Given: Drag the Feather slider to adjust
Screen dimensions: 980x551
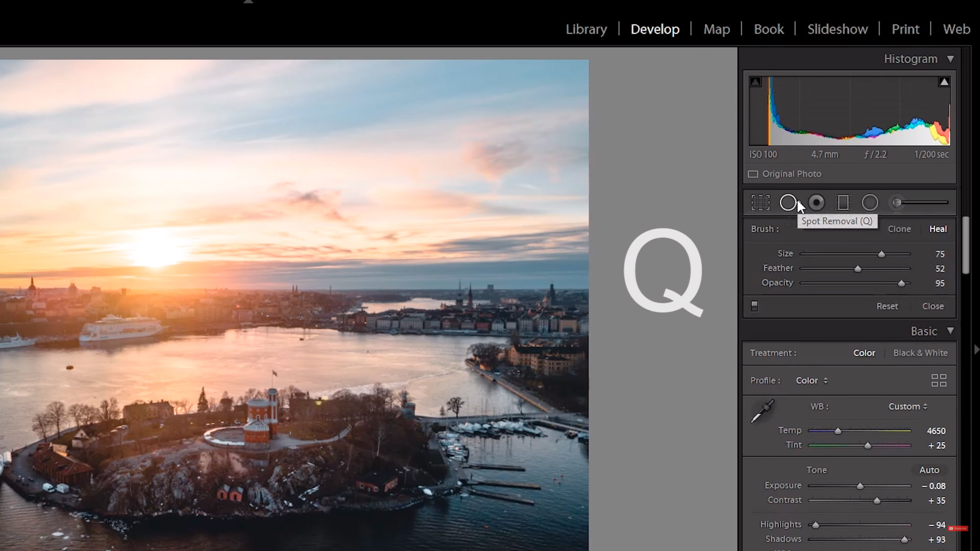Looking at the screenshot, I should (857, 268).
